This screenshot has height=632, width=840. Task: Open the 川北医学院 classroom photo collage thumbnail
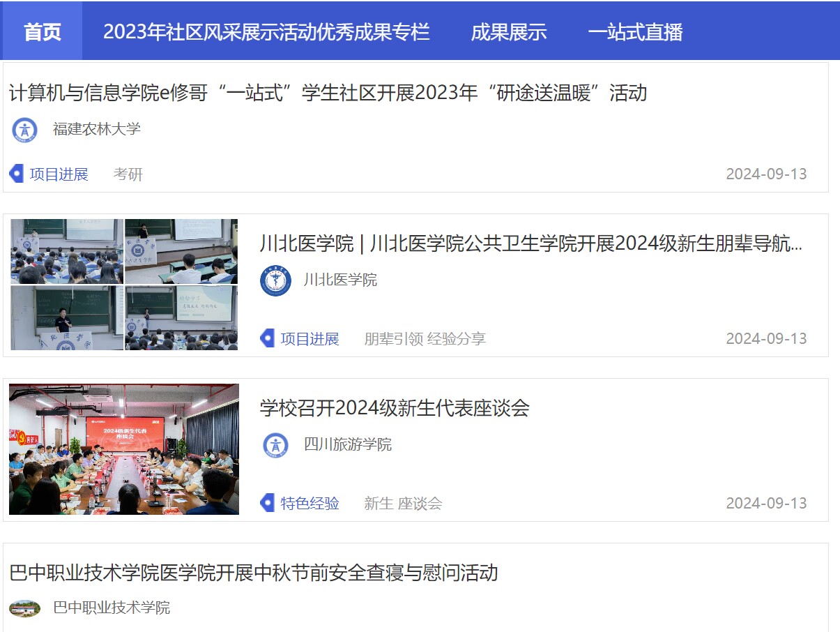point(124,285)
